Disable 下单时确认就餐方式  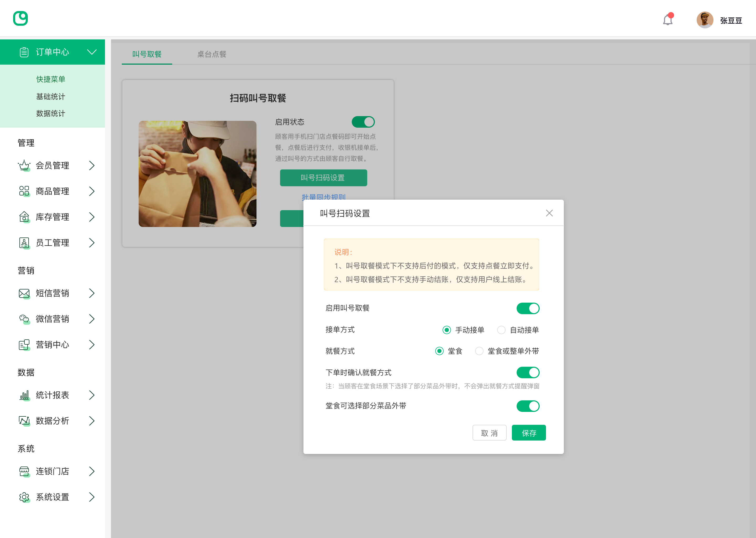528,372
